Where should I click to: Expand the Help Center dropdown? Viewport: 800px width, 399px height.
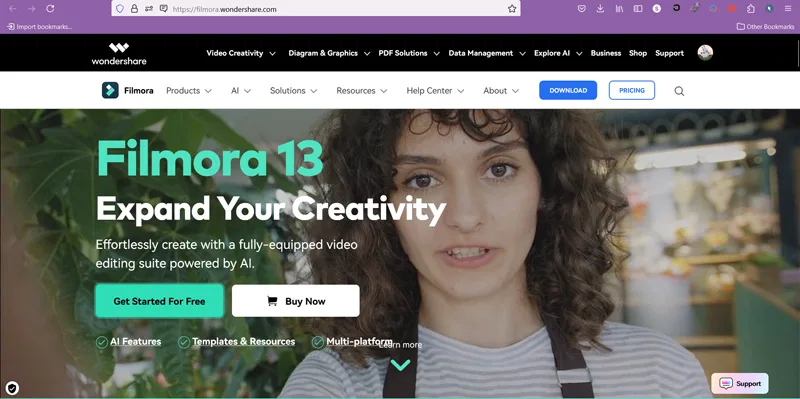435,90
